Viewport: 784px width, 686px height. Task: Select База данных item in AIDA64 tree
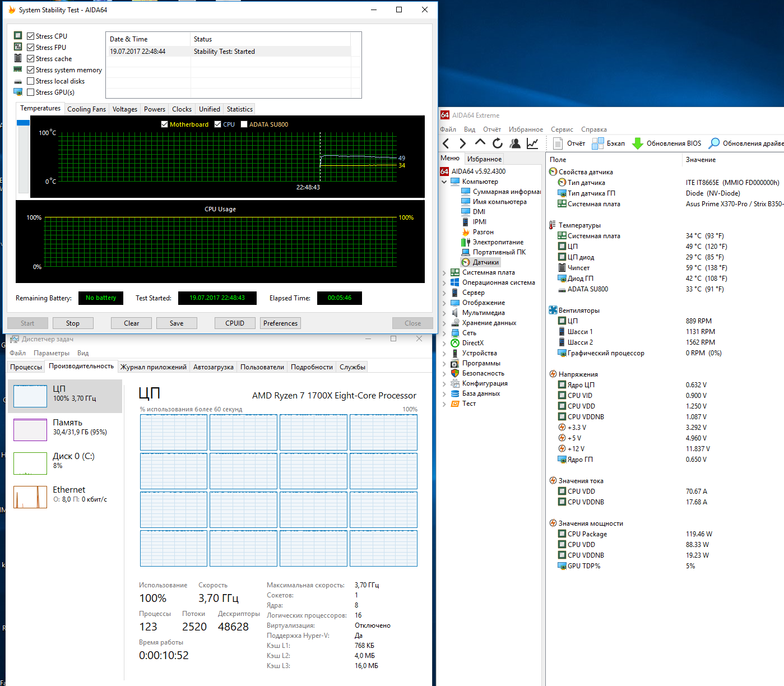(475, 393)
